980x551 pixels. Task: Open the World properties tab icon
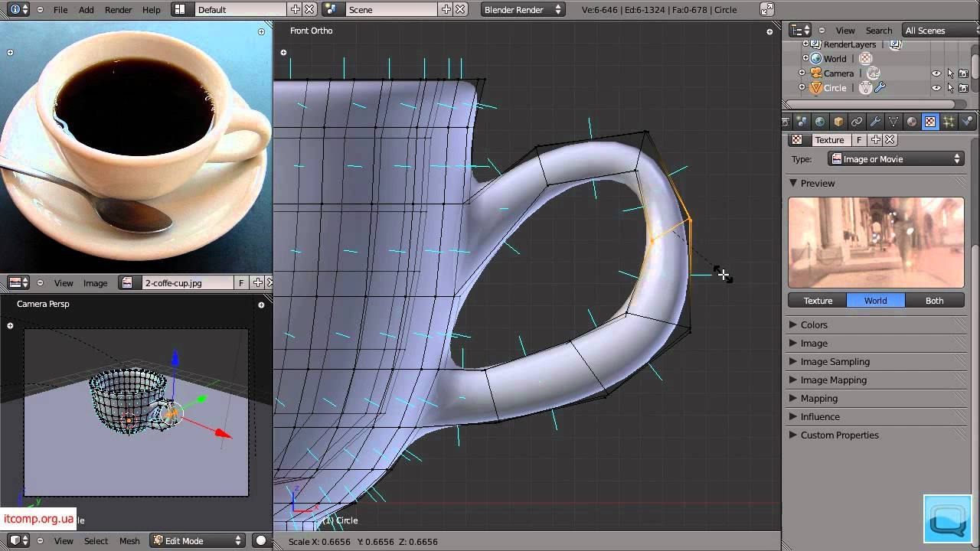(820, 122)
